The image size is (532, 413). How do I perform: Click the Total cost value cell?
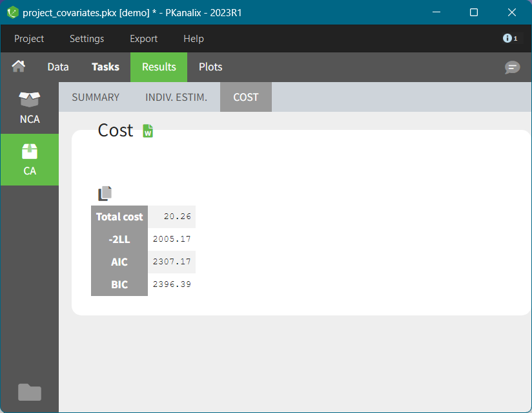[172, 217]
